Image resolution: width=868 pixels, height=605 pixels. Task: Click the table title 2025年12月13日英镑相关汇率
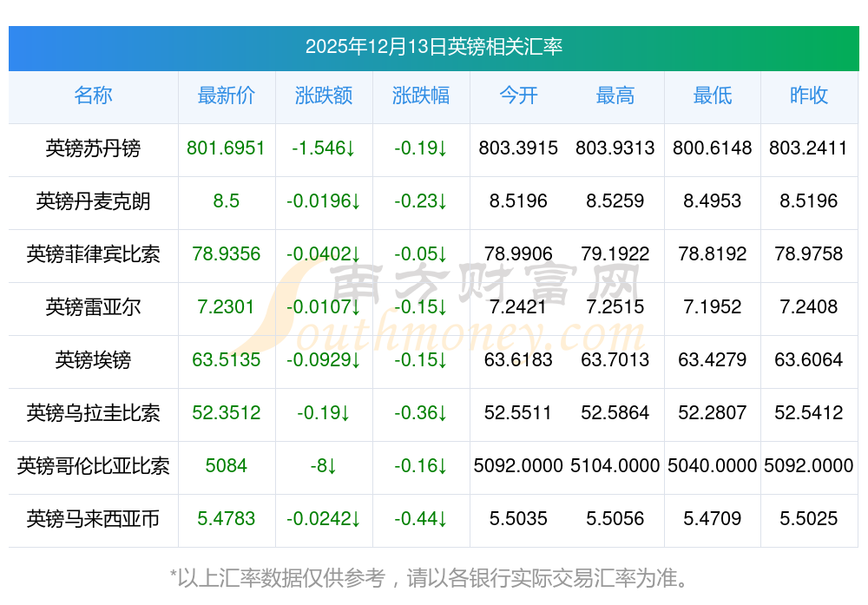tap(433, 47)
